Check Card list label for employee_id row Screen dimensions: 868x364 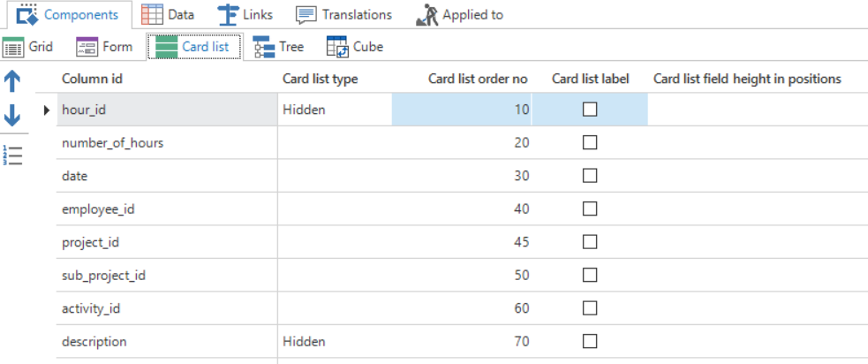point(590,209)
